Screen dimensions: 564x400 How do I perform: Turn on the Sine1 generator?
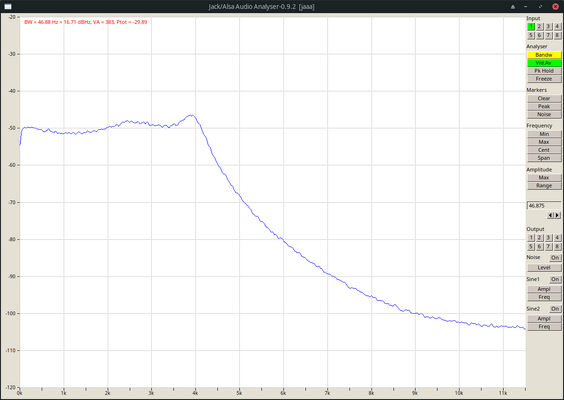[555, 279]
